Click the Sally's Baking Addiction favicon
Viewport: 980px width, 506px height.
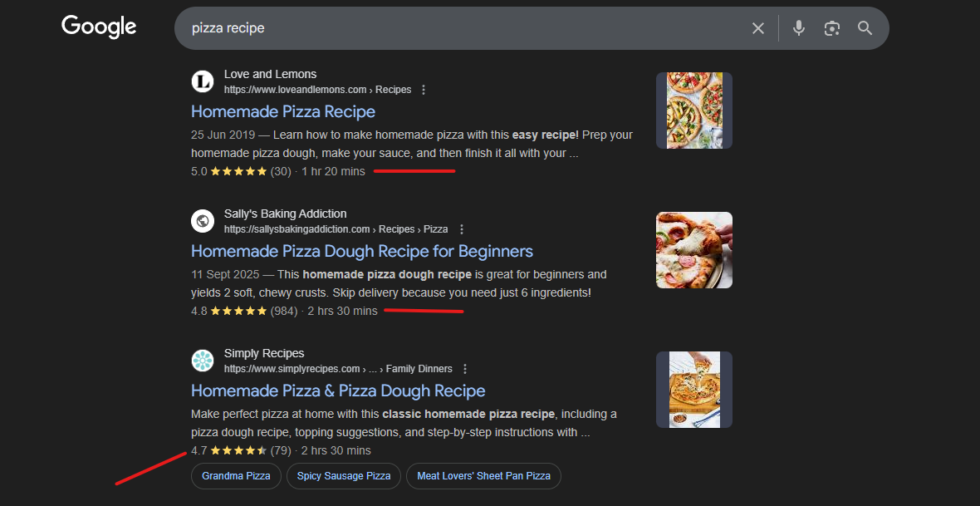pyautogui.click(x=202, y=220)
